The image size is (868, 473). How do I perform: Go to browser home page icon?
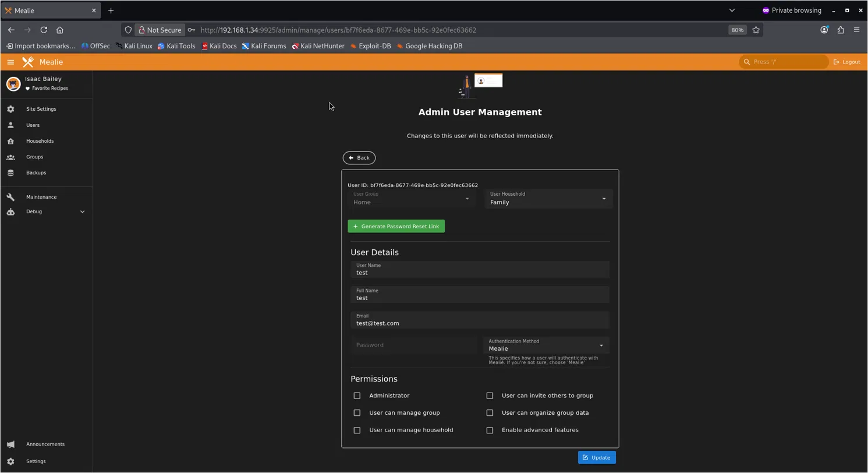(x=60, y=30)
